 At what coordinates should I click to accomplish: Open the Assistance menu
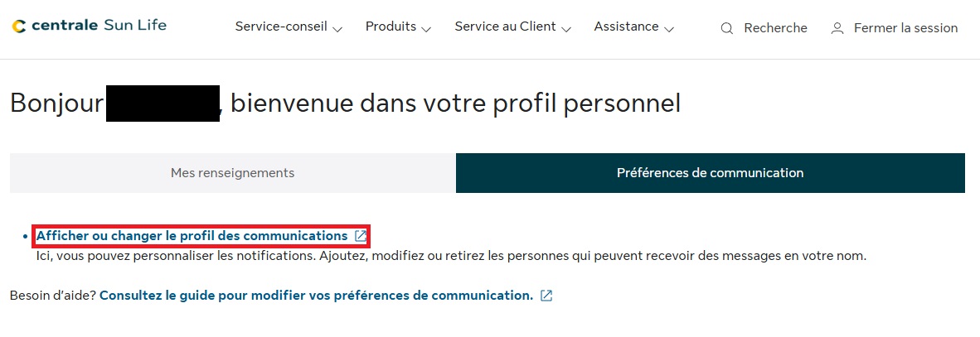click(626, 26)
